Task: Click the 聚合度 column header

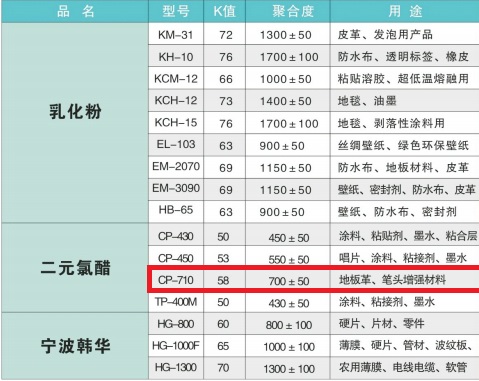Action: click(288, 11)
